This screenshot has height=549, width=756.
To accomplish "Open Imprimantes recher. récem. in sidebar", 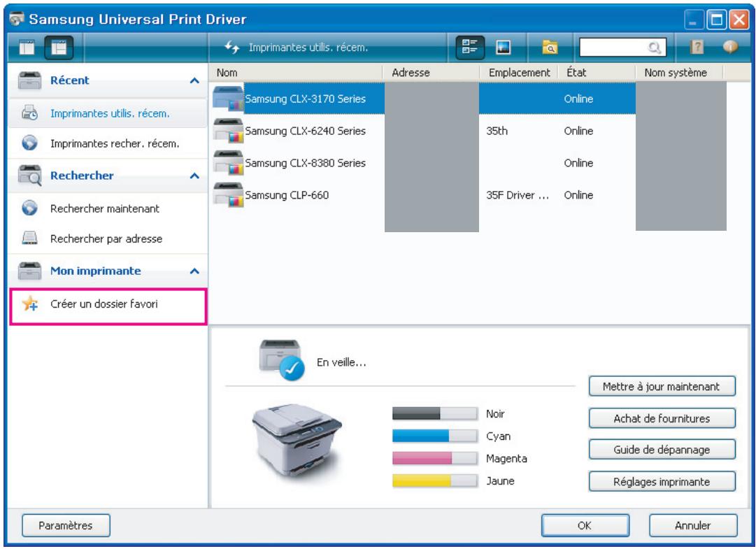I will (x=108, y=143).
